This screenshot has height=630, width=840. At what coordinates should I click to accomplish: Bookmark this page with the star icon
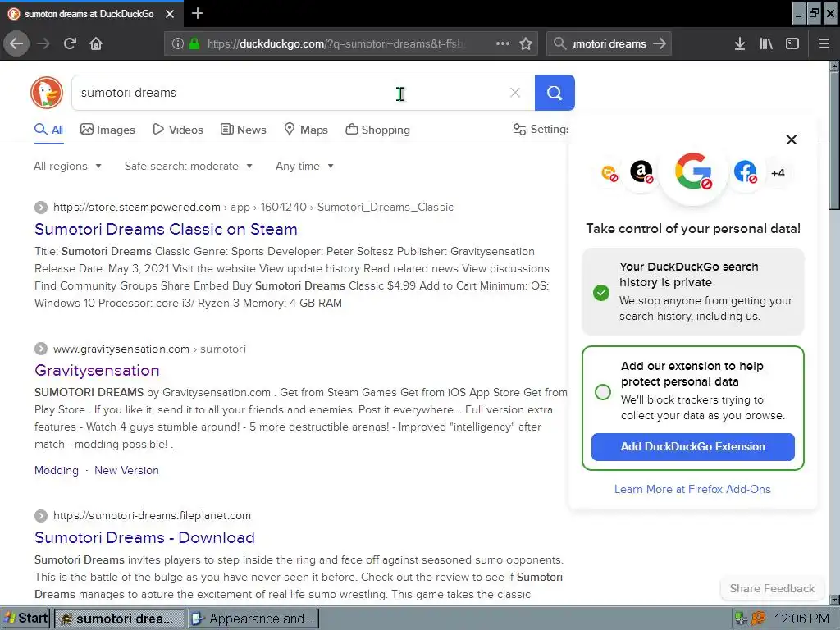(526, 43)
